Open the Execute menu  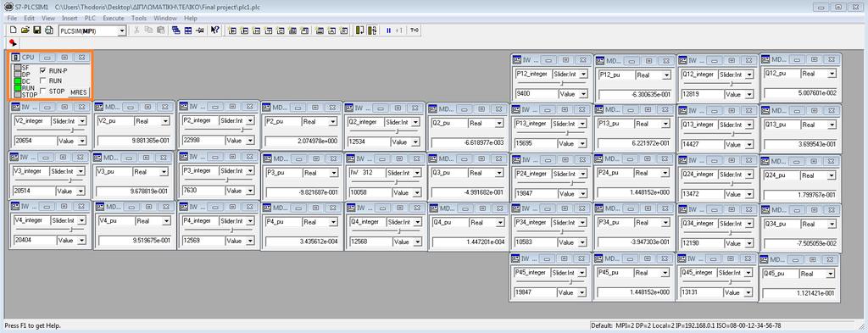pyautogui.click(x=114, y=19)
